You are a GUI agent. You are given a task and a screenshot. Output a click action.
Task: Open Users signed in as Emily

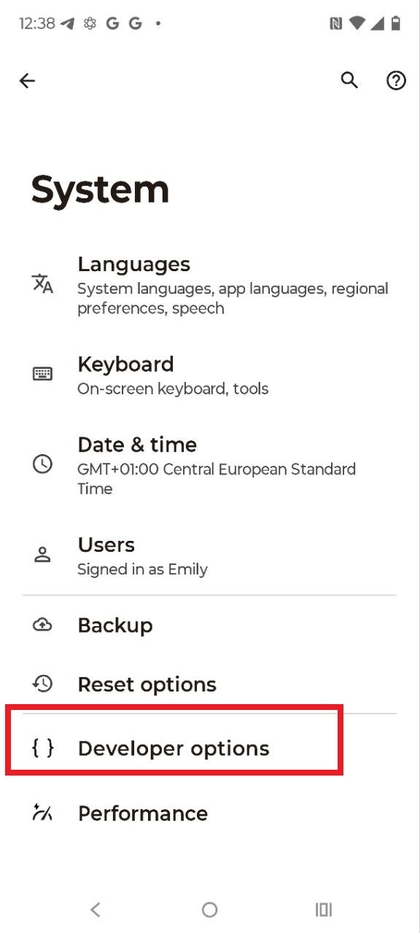pyautogui.click(x=210, y=556)
